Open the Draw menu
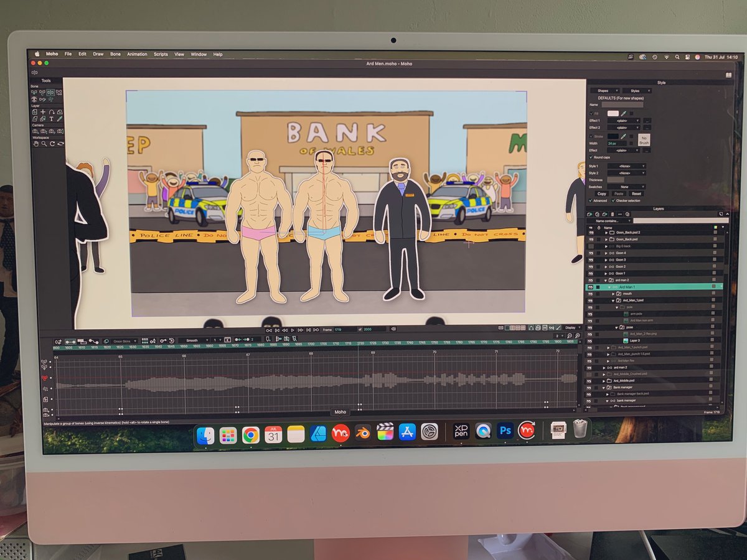This screenshot has height=560, width=747. click(x=98, y=54)
